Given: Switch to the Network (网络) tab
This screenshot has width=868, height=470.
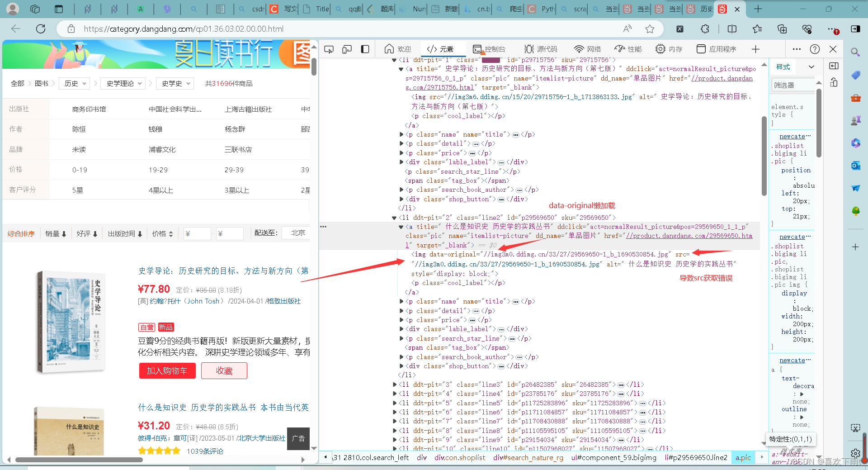Looking at the screenshot, I should click(587, 49).
